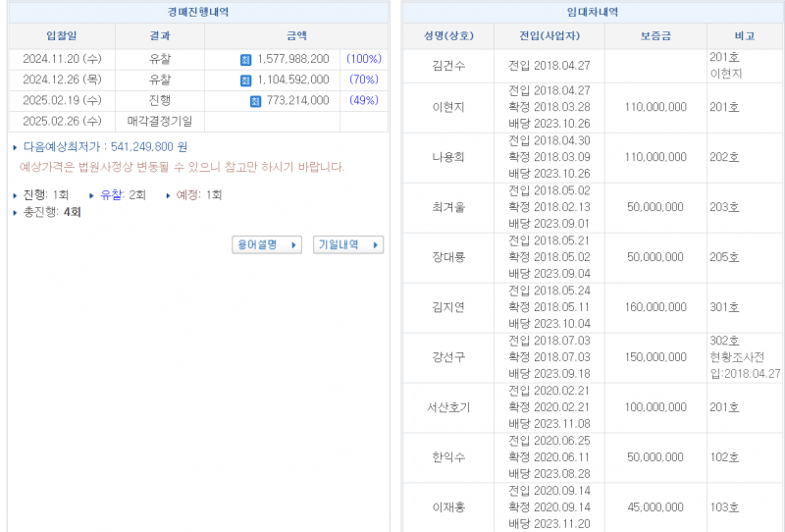Click the 최 icon beside 1,104,592,000
Viewport: 785px width, 532px height.
click(245, 80)
